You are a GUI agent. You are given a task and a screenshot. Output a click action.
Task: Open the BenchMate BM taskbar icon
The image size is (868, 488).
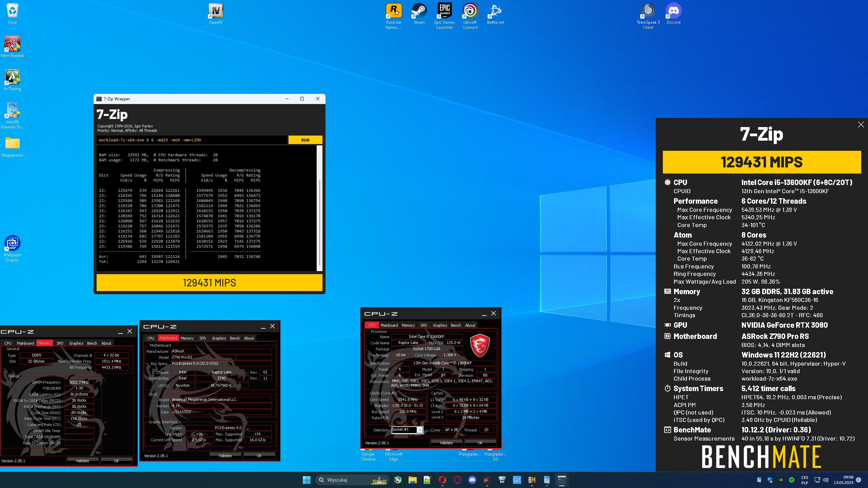(x=532, y=480)
